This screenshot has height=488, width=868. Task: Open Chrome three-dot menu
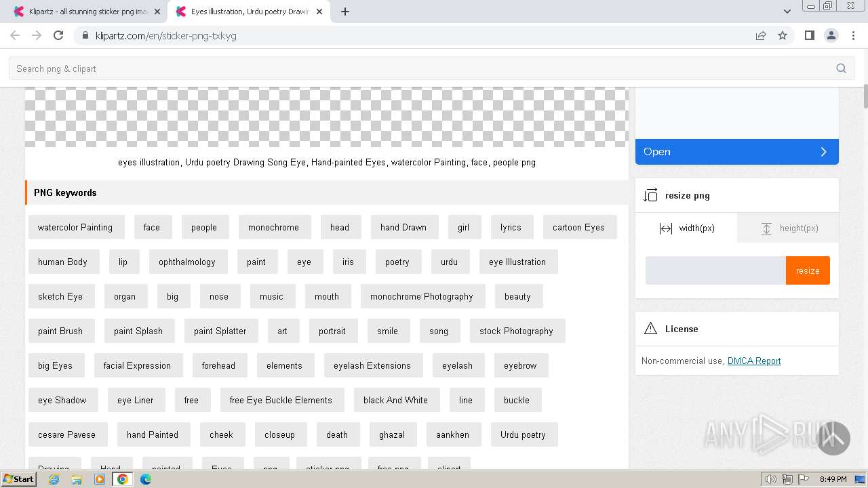(853, 35)
